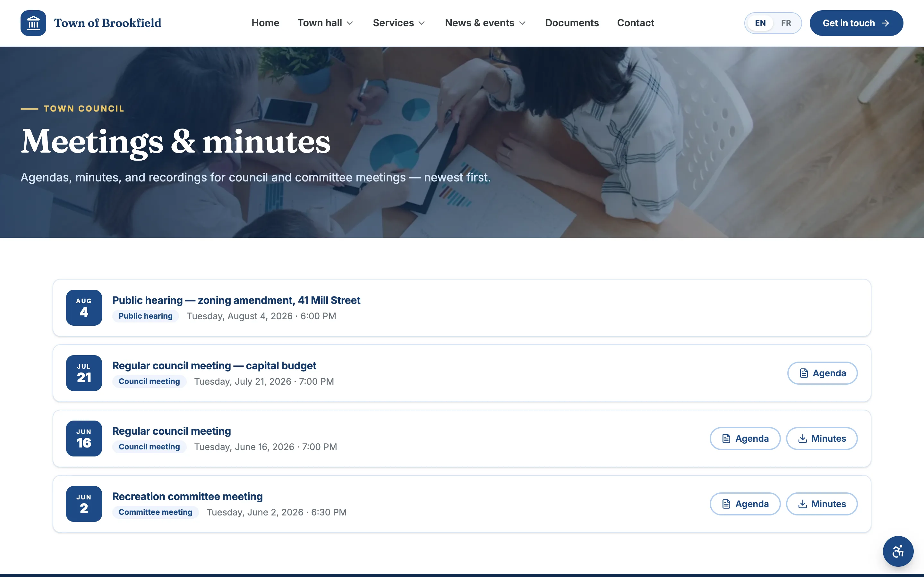Viewport: 924px width, 577px height.
Task: Go to the Home menu item
Action: click(x=265, y=23)
